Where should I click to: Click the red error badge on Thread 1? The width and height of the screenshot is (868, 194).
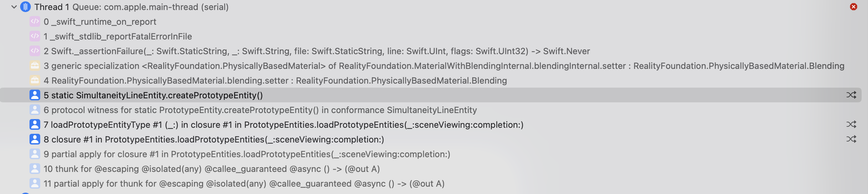853,7
